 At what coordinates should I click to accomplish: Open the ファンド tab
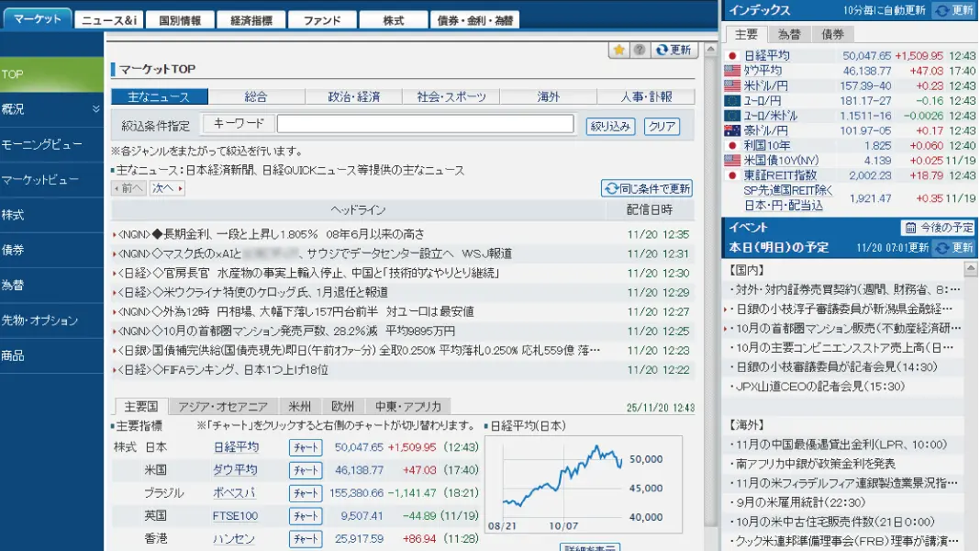coord(322,20)
